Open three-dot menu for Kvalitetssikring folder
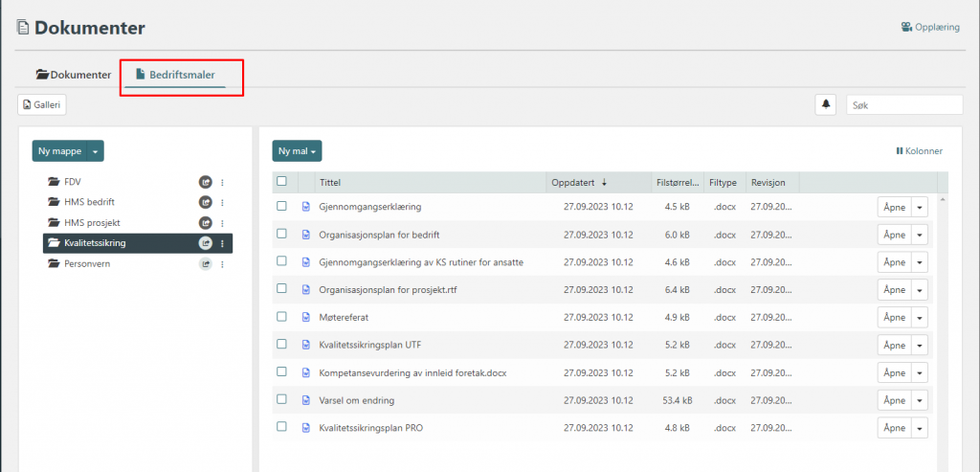This screenshot has width=980, height=472. point(222,243)
